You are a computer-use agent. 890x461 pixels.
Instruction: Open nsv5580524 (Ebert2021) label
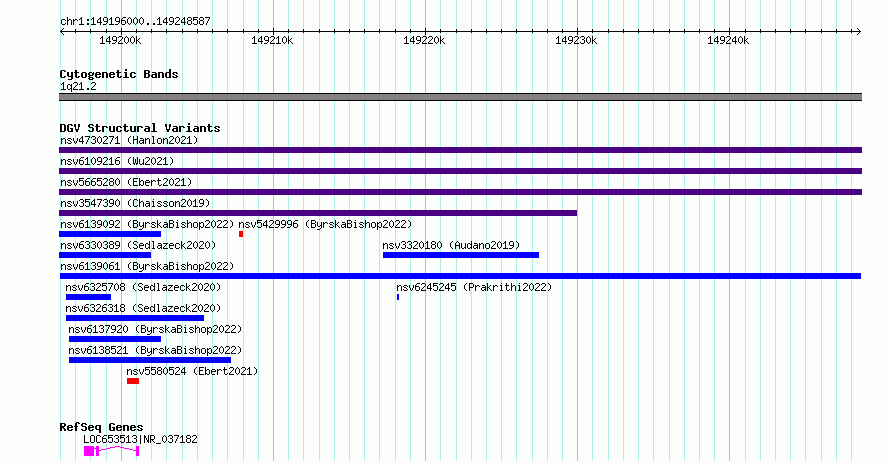tap(192, 371)
